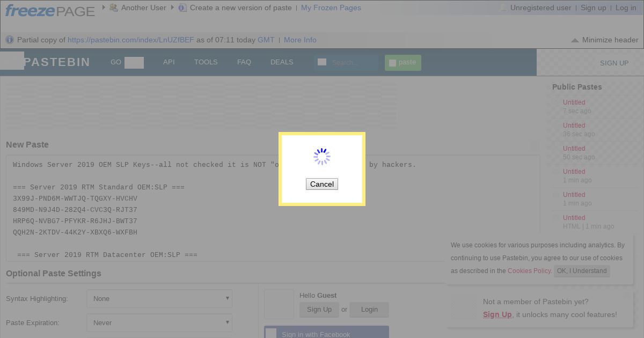The height and width of the screenshot is (338, 644).
Task: Open the Cookies Policy link
Action: [529, 271]
